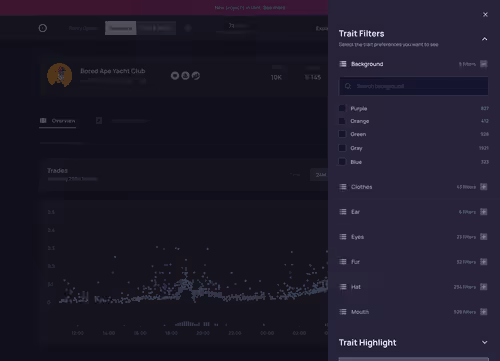Click the third round social icon by collection name
This screenshot has width=500, height=361.
click(196, 76)
